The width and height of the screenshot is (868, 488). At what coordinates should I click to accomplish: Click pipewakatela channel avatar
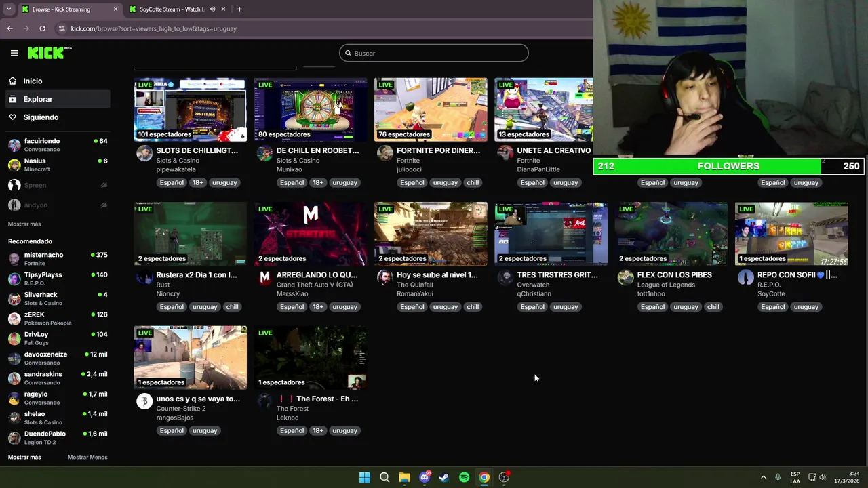(x=144, y=153)
